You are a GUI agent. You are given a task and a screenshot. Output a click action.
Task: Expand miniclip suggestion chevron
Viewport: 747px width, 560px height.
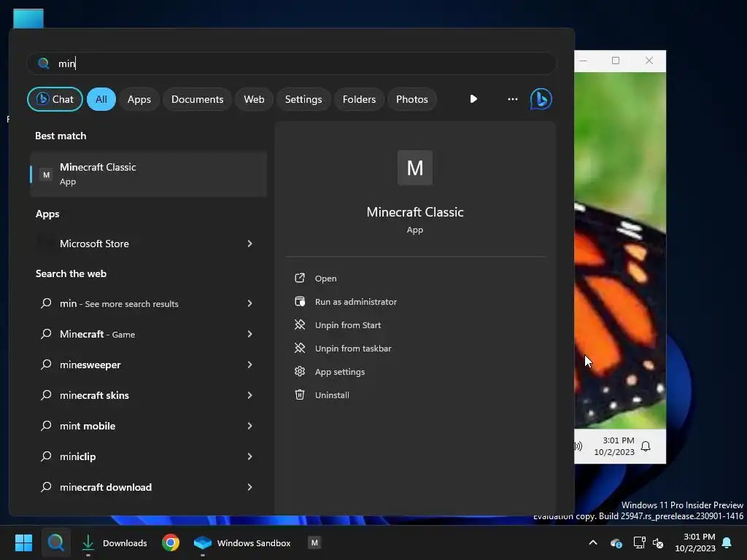click(x=249, y=456)
